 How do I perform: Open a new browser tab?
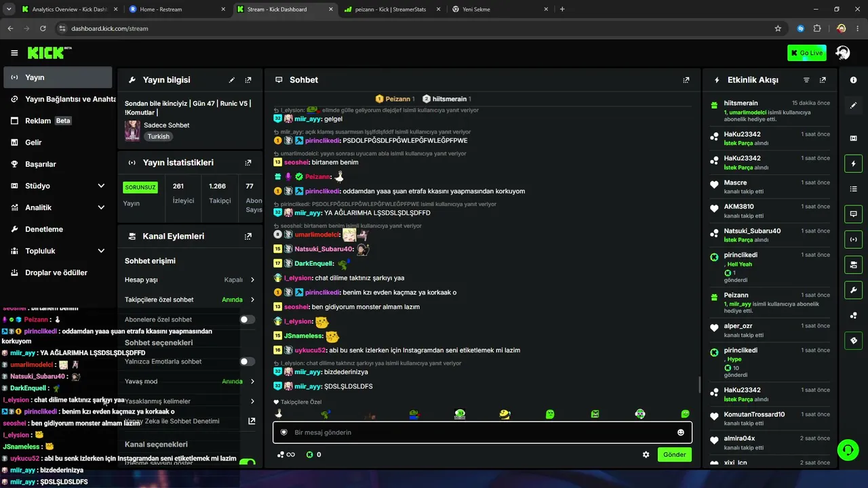tap(562, 9)
